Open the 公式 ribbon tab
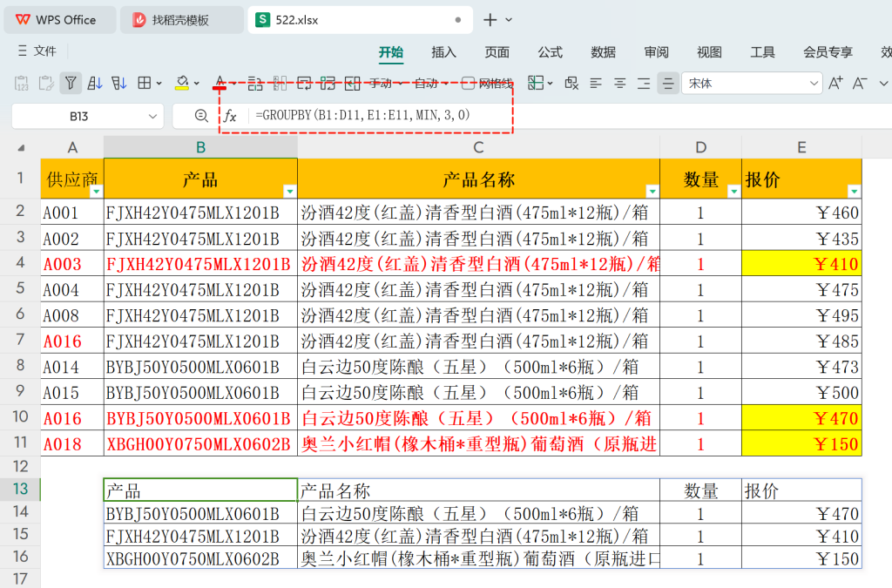Screen dimensions: 892x588 point(551,52)
